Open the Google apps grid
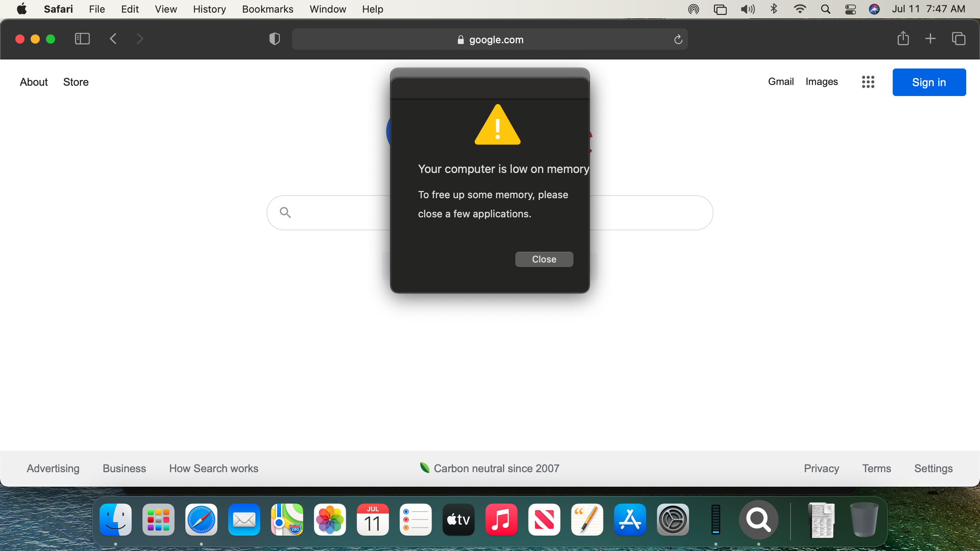 click(867, 82)
